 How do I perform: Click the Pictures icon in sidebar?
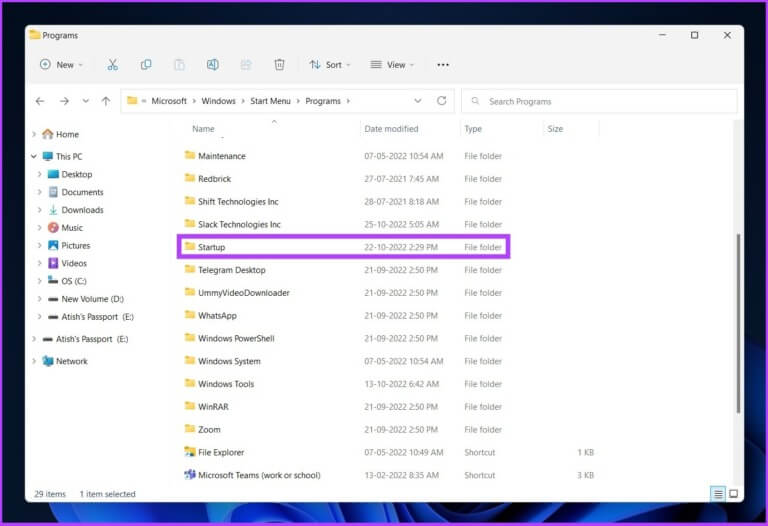coord(53,245)
